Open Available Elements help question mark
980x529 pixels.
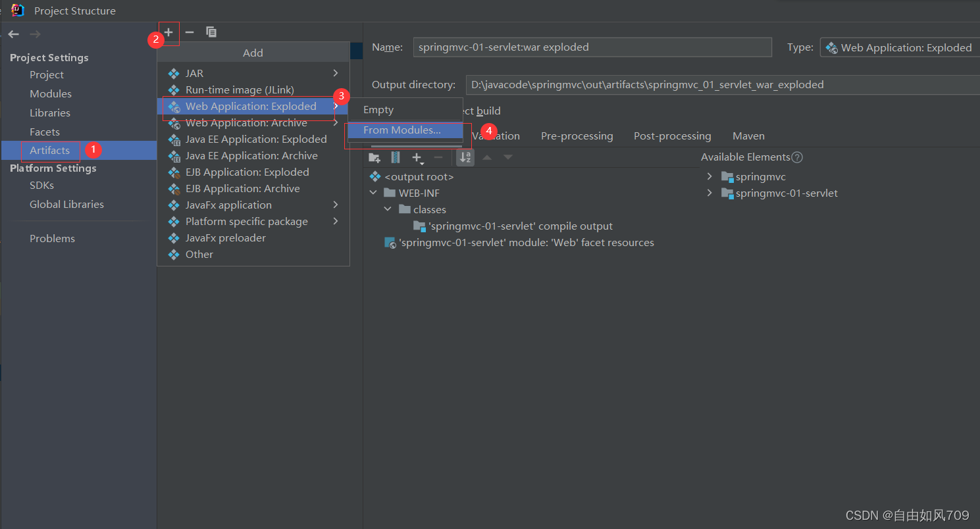[797, 157]
